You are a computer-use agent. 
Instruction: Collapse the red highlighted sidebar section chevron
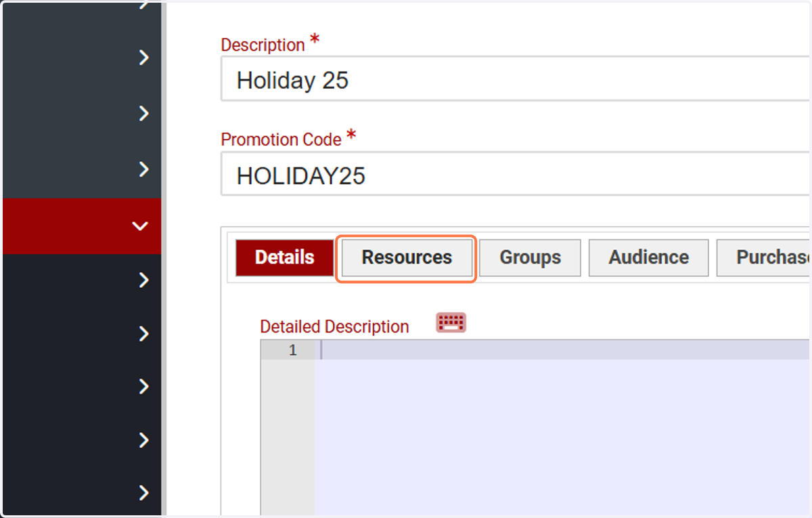pyautogui.click(x=140, y=226)
